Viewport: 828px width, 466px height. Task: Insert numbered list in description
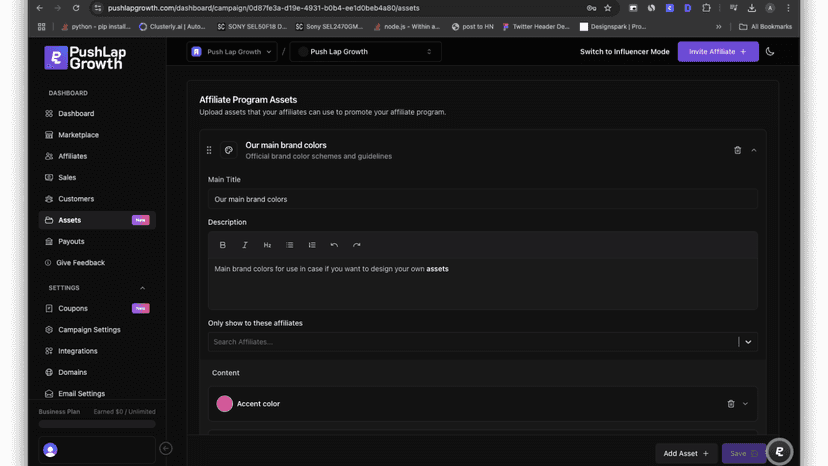coord(312,245)
